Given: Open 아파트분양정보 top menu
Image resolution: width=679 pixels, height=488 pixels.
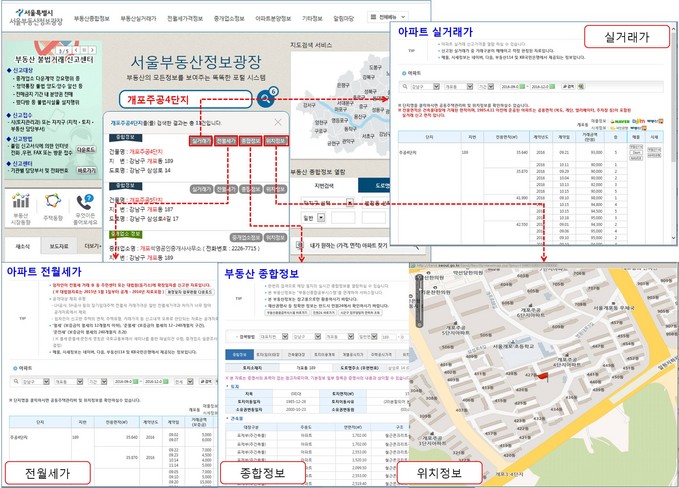Looking at the screenshot, I should point(273,19).
